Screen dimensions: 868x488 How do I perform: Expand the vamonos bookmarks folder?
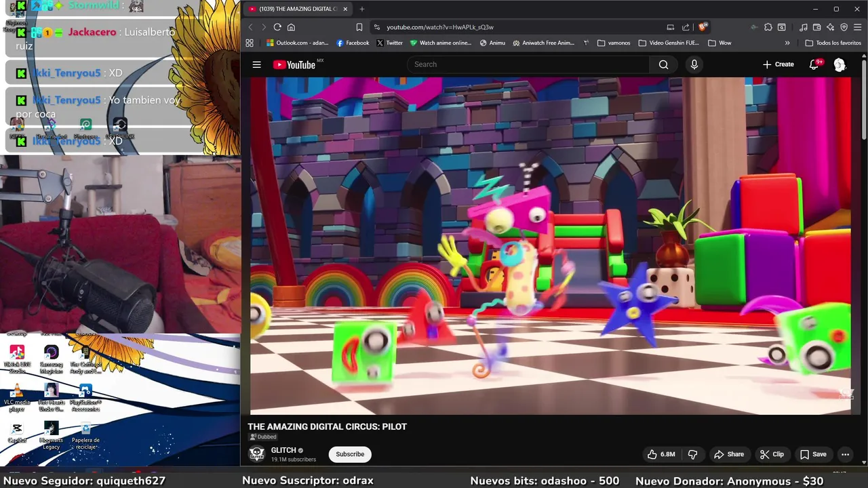[x=614, y=43]
